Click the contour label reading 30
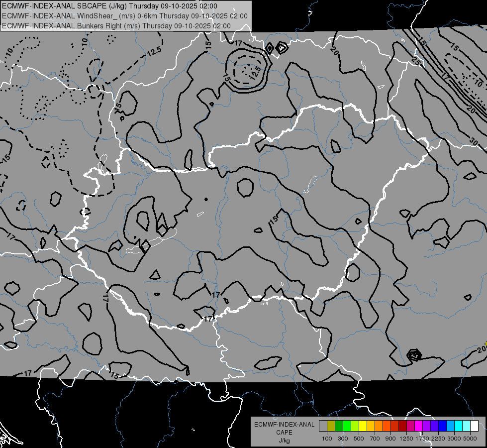 pyautogui.click(x=474, y=141)
